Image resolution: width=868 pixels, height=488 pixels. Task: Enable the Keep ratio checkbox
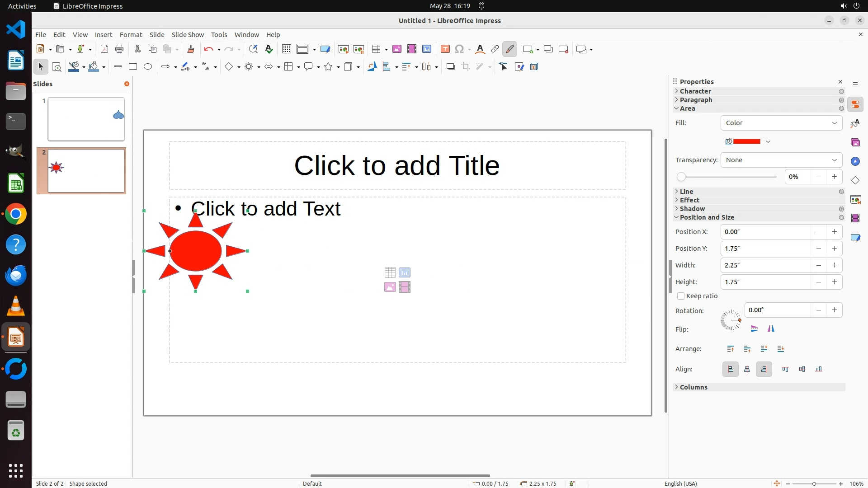point(681,296)
